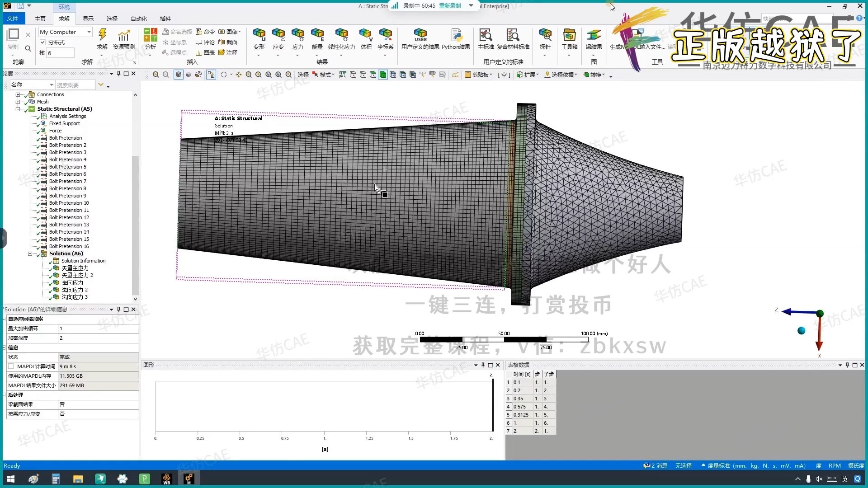Open the 显示 ribbon tab
This screenshot has height=488, width=868.
pos(88,19)
